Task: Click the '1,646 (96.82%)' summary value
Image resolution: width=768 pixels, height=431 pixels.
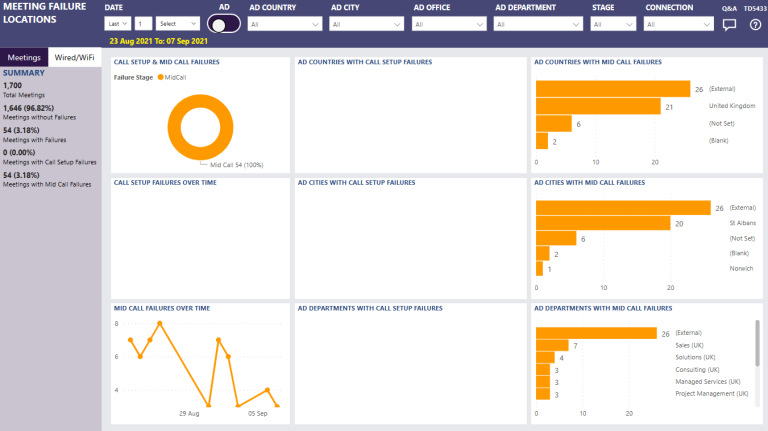Action: (x=28, y=108)
